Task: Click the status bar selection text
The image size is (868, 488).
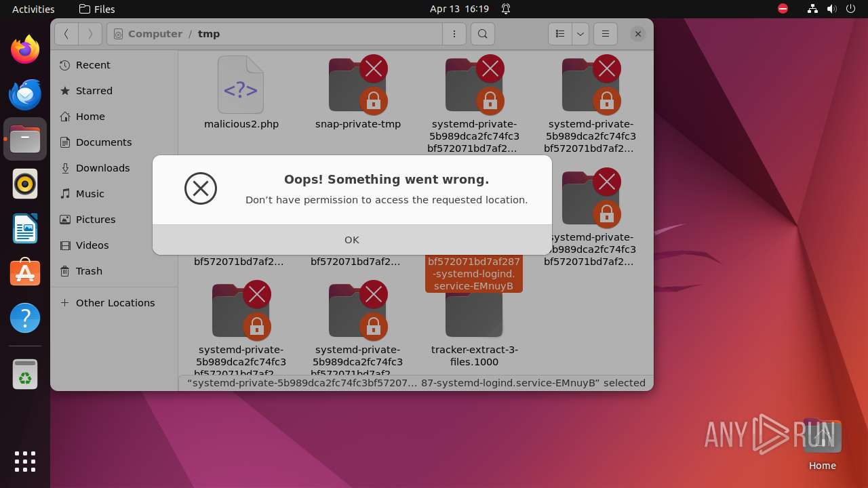Action: (x=416, y=383)
